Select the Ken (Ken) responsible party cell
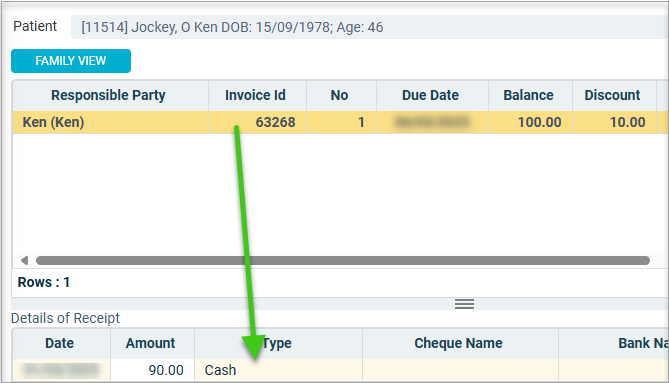 tap(111, 122)
